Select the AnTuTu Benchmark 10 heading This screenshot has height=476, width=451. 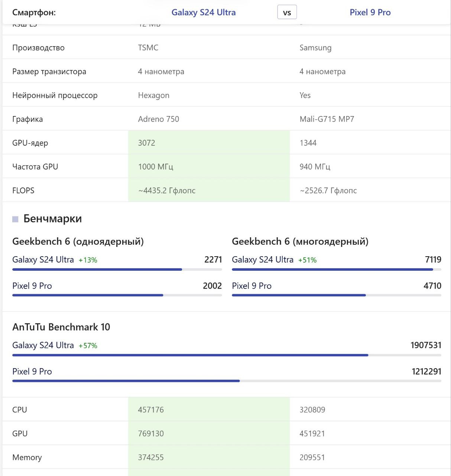point(61,327)
